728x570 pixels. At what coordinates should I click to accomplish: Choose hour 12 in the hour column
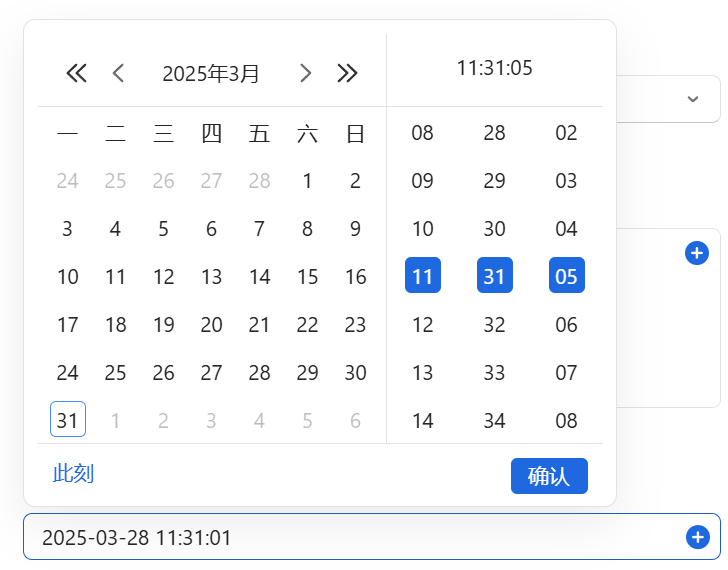[x=423, y=325]
